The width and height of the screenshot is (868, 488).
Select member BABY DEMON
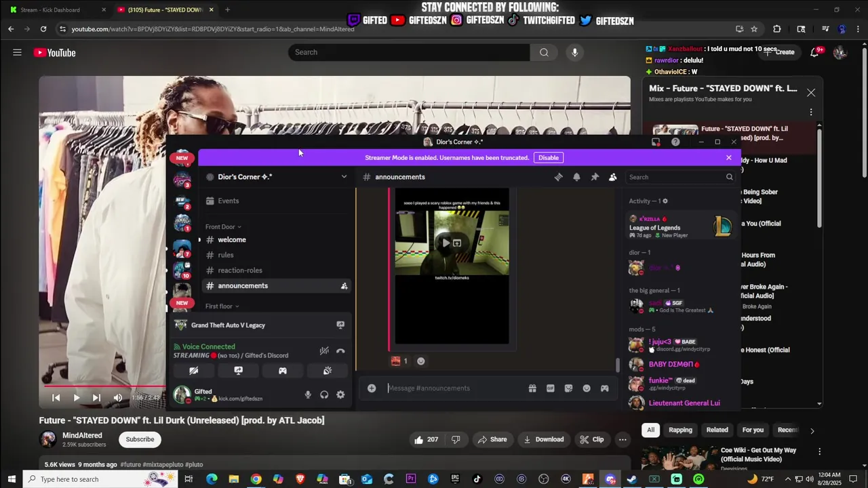681,364
